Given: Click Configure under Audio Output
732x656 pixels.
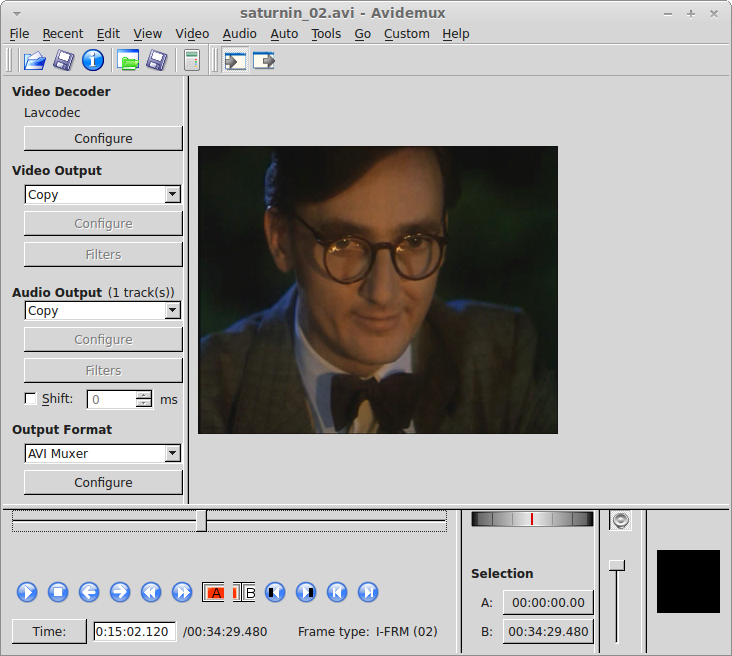Looking at the screenshot, I should (x=103, y=339).
